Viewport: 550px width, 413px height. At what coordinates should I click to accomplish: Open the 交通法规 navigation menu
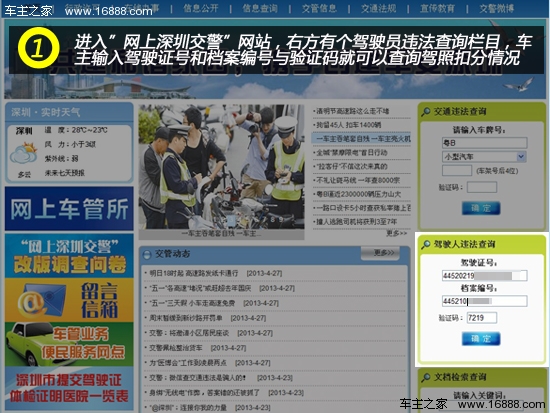tap(378, 8)
